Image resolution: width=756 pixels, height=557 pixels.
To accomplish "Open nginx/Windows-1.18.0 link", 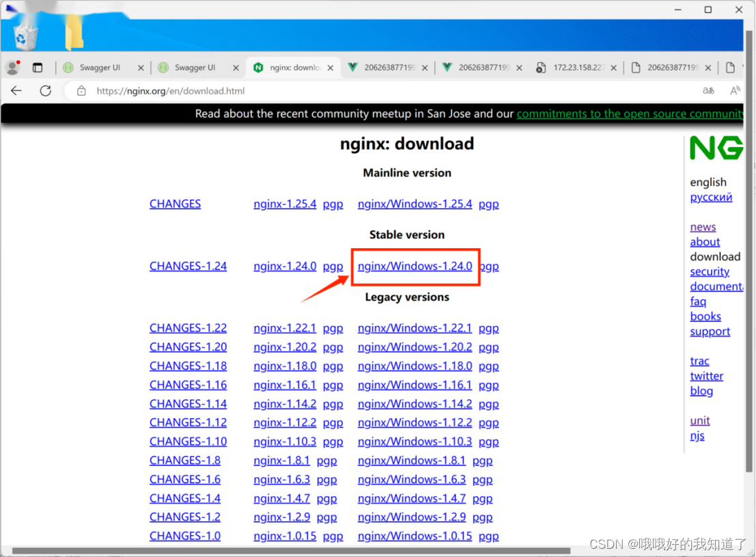I will (415, 366).
